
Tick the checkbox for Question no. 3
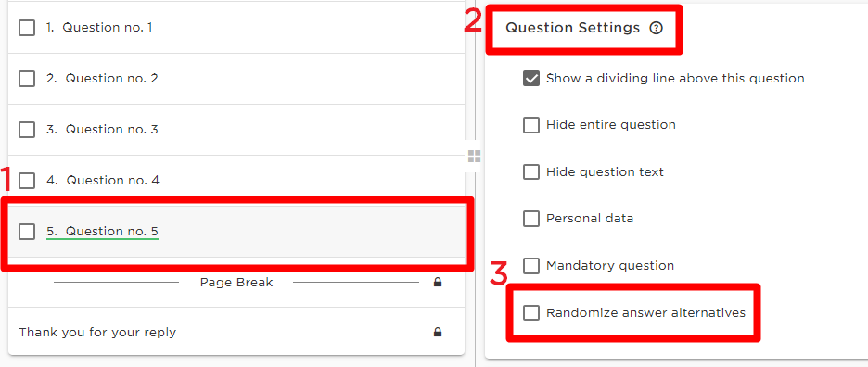[27, 130]
